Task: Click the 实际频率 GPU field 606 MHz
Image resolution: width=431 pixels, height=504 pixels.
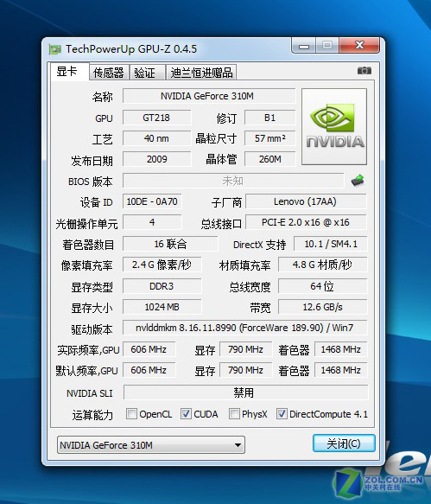Action: click(x=149, y=349)
